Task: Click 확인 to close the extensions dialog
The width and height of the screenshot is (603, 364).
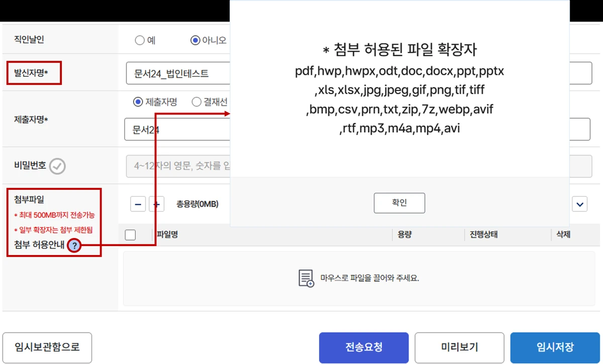Action: pos(399,203)
